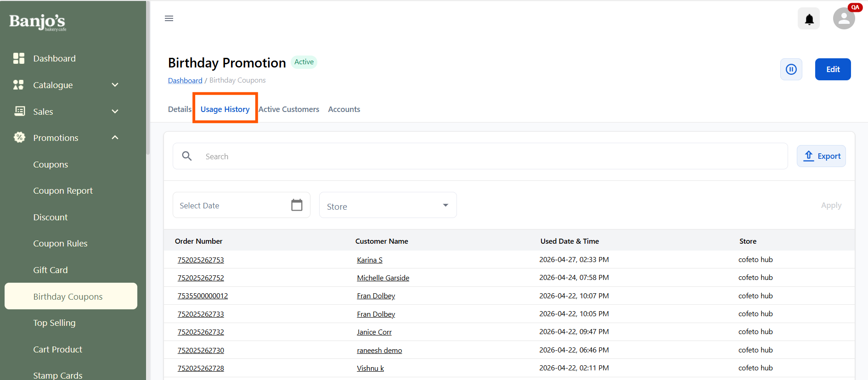Pause the Birthday Promotion via pause icon
Image resolution: width=868 pixels, height=380 pixels.
click(791, 69)
